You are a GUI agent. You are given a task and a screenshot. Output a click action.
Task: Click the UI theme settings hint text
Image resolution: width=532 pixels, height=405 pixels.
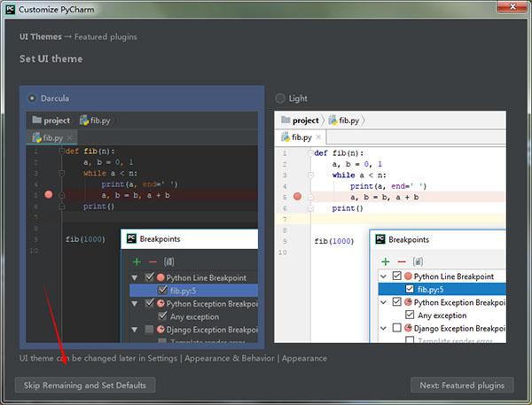click(173, 358)
